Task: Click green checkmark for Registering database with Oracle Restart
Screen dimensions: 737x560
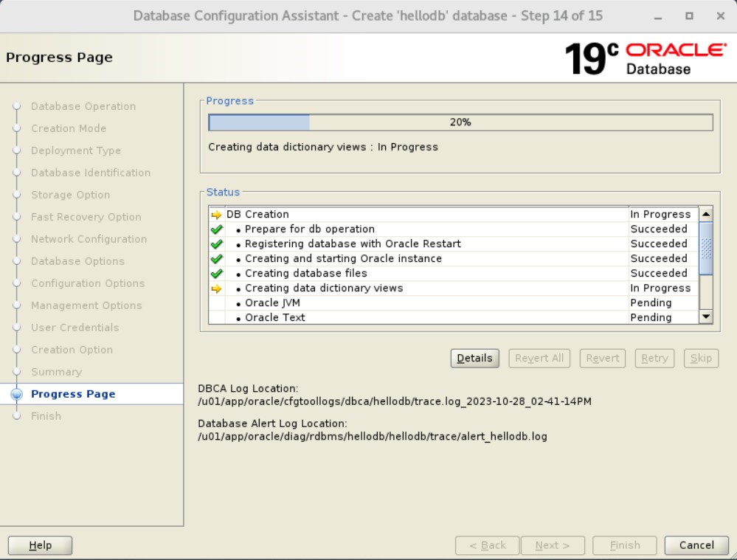Action: coord(217,244)
